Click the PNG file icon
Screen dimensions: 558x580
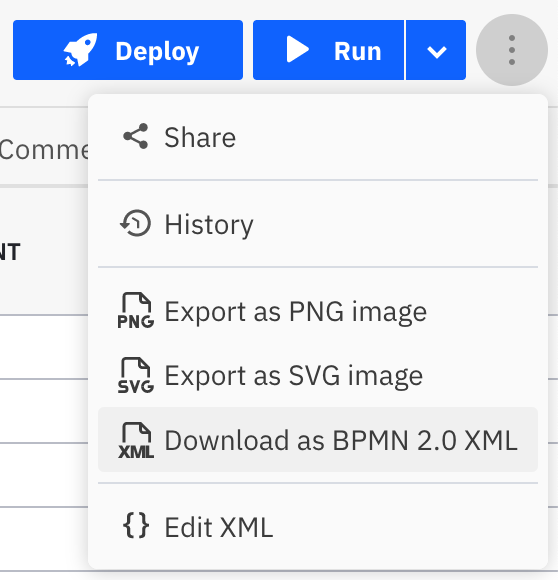tap(136, 310)
